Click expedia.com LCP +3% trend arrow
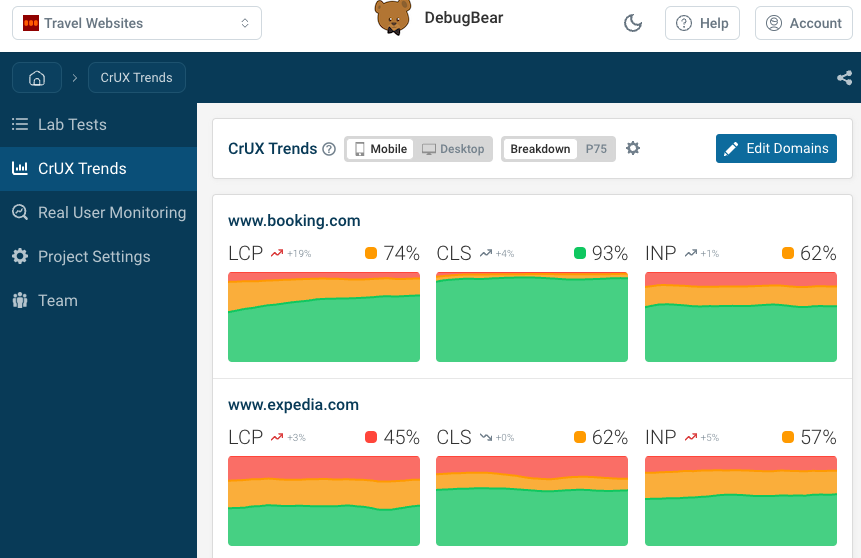The image size is (861, 558). 277,437
